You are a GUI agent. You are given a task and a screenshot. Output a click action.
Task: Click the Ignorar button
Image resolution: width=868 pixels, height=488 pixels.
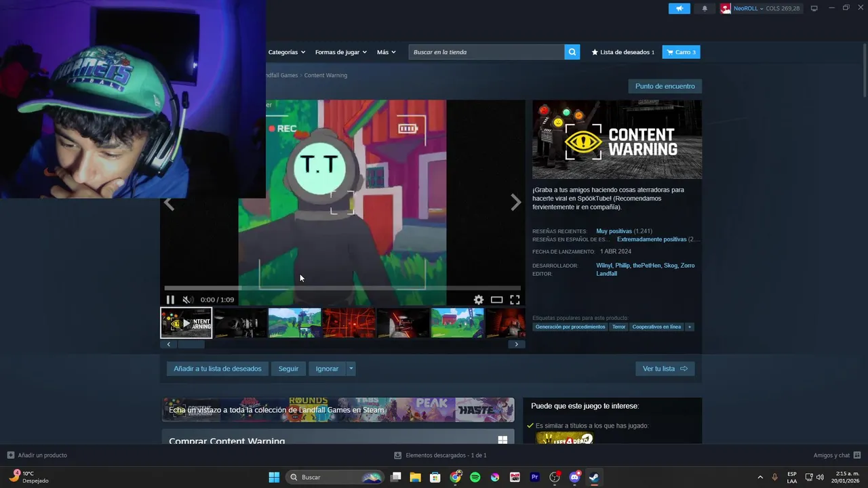pyautogui.click(x=327, y=369)
